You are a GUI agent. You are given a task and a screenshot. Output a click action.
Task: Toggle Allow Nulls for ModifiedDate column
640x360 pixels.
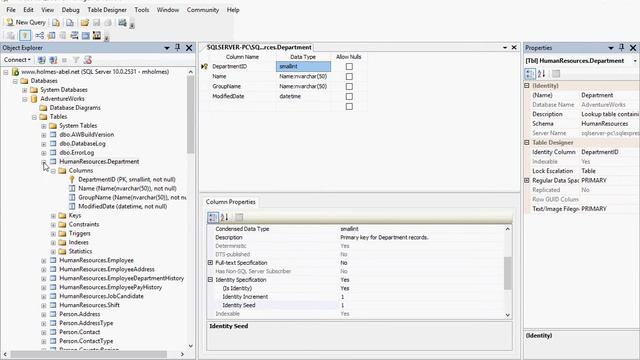click(x=349, y=97)
